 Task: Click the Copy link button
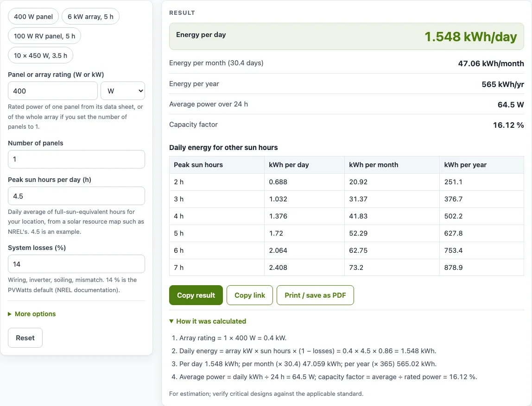click(x=250, y=295)
